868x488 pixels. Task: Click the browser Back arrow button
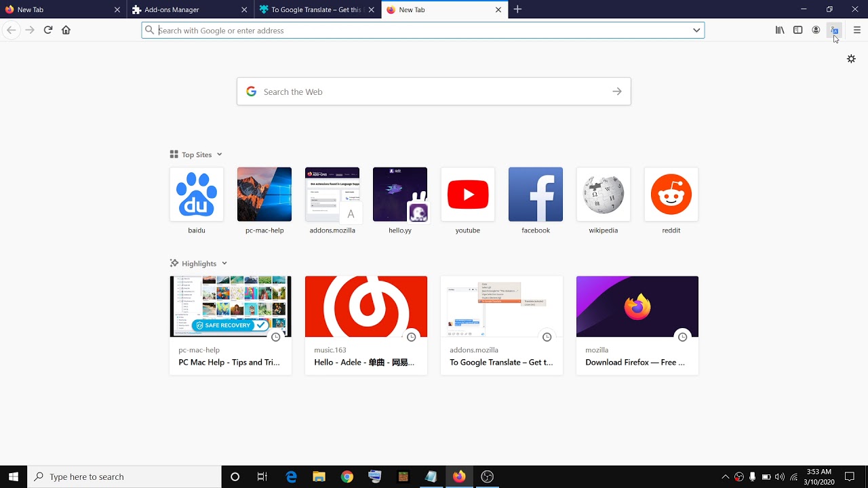click(x=11, y=30)
